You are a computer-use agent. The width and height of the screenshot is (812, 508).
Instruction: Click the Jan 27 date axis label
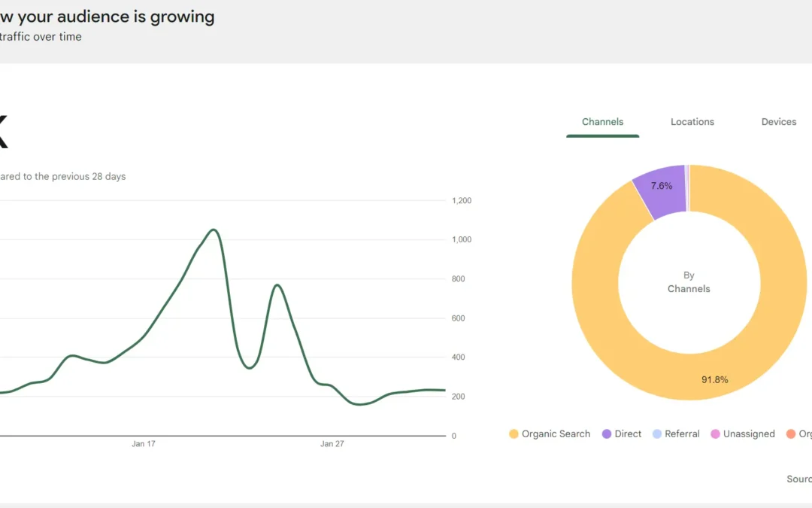pos(332,444)
